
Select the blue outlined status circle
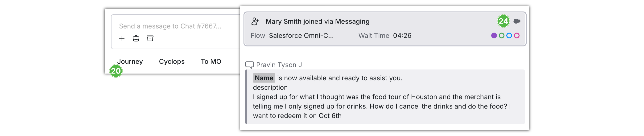coord(509,36)
